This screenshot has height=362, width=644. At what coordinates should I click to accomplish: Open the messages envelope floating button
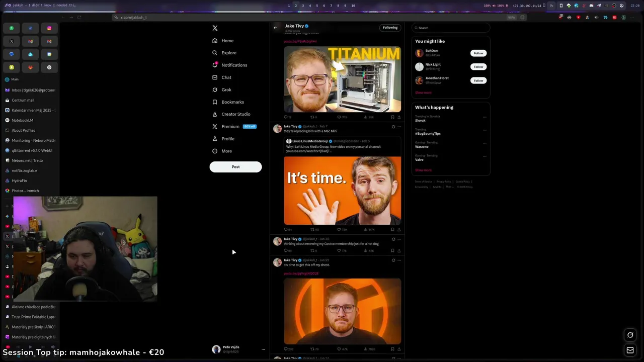(x=630, y=350)
